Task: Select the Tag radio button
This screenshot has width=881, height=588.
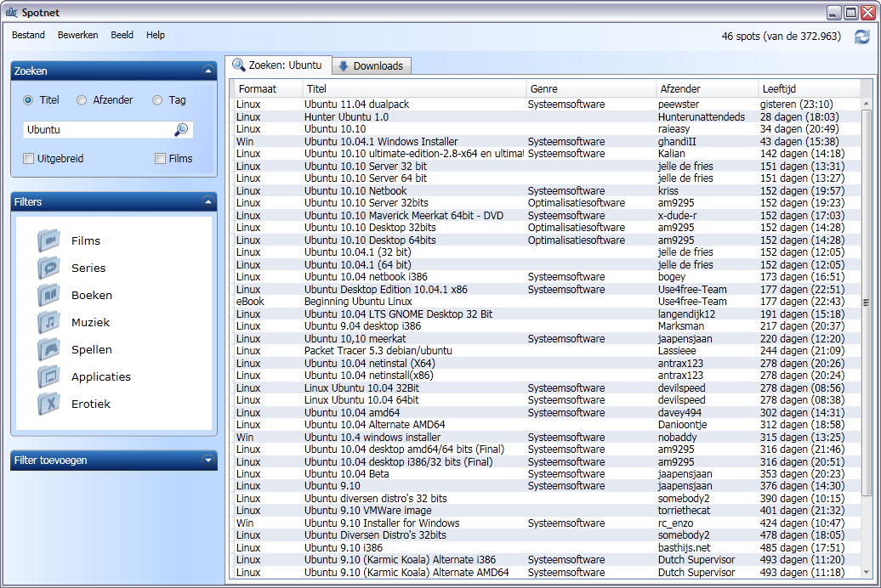Action: click(x=157, y=100)
